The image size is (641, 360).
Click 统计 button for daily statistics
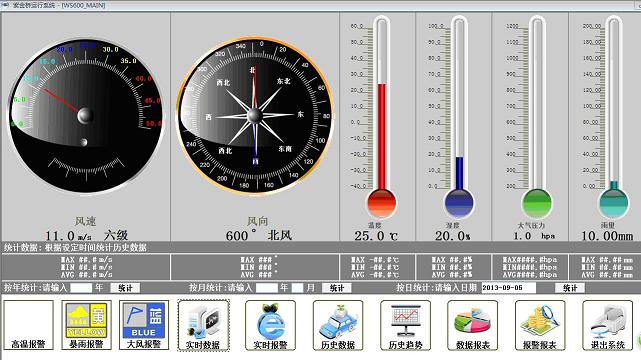[570, 288]
